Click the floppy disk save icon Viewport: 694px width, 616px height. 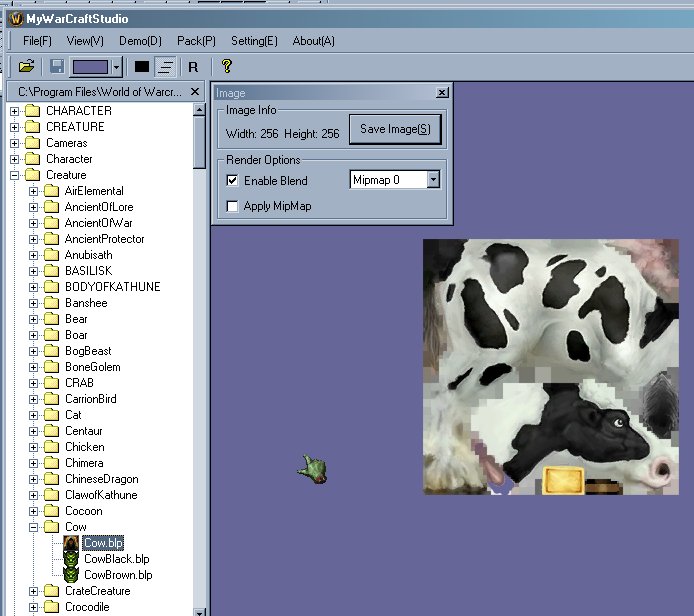57,67
